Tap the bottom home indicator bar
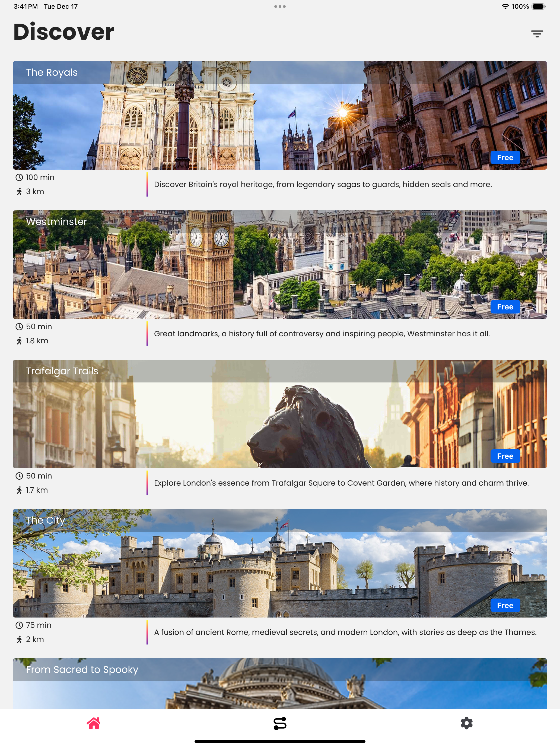 280,741
